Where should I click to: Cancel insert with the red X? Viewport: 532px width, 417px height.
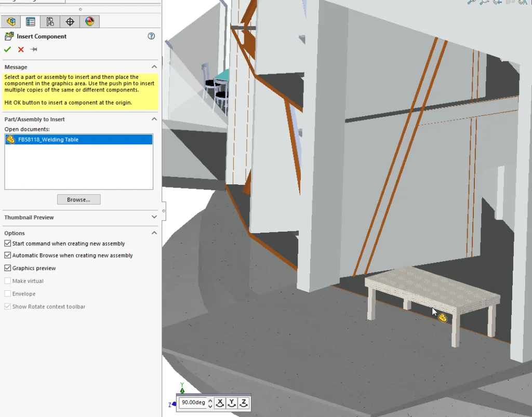pyautogui.click(x=21, y=49)
